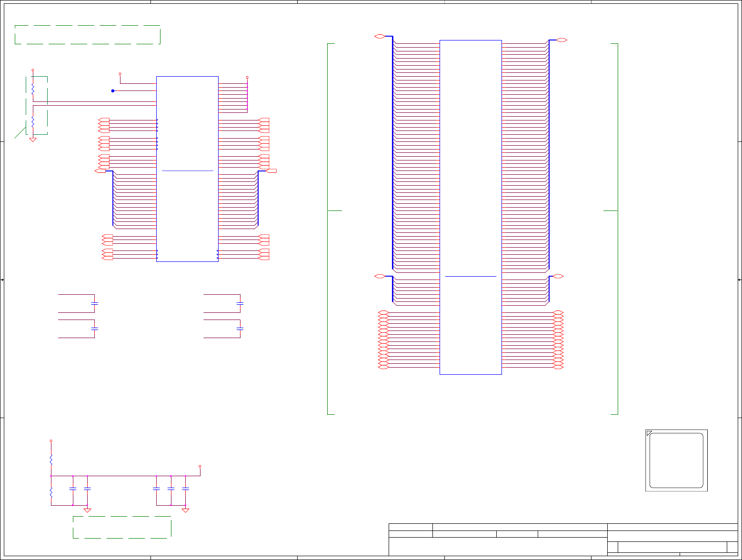The height and width of the screenshot is (560, 742).
Task: Select lower-left short bus port of large IC
Action: [x=380, y=276]
